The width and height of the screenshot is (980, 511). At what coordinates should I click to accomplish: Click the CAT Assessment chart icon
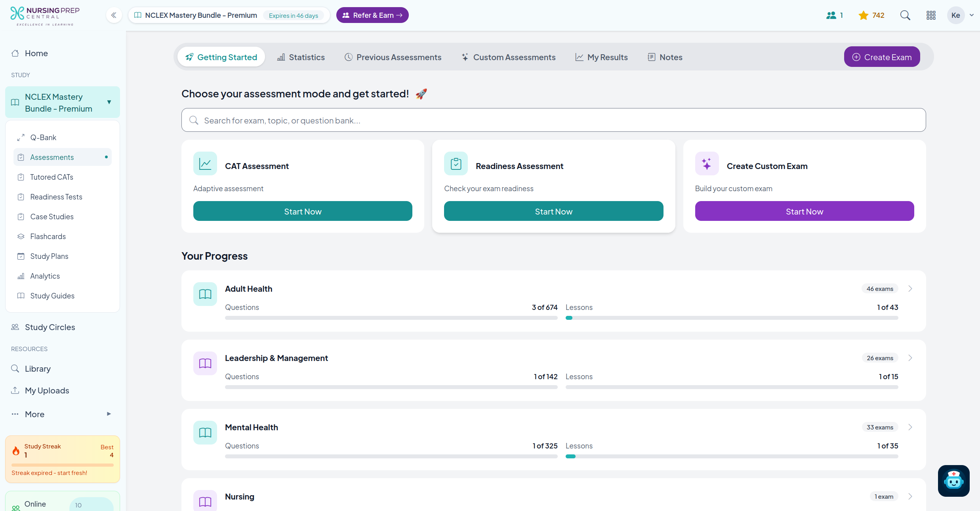point(205,163)
